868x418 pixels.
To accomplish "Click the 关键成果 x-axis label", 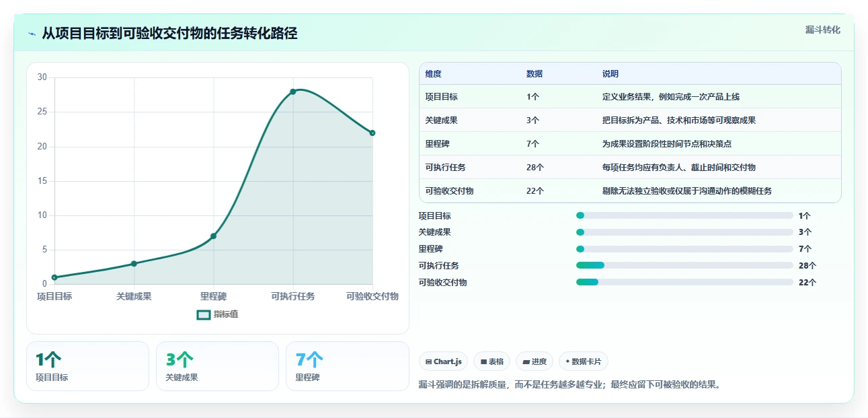I will [x=134, y=296].
